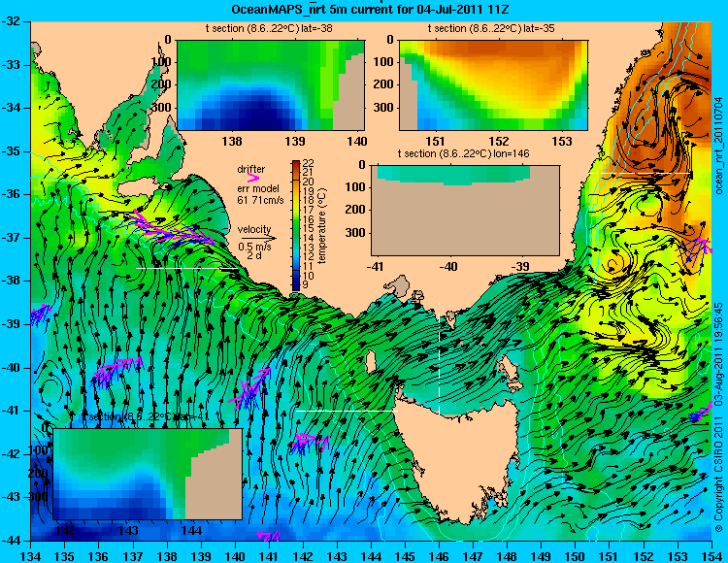Screen dimensions: 728x563
Task: Click the '145' main longitude axis label
Action: click(x=405, y=556)
